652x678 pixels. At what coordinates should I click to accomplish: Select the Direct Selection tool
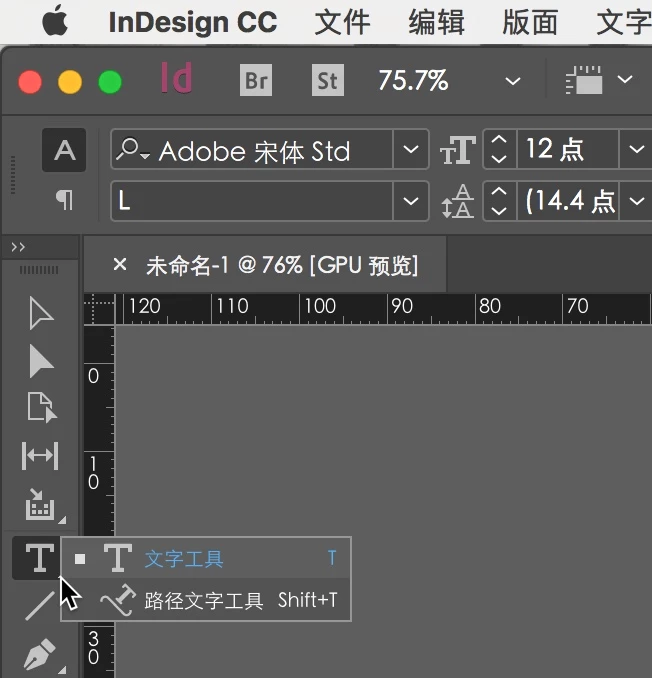[x=41, y=361]
